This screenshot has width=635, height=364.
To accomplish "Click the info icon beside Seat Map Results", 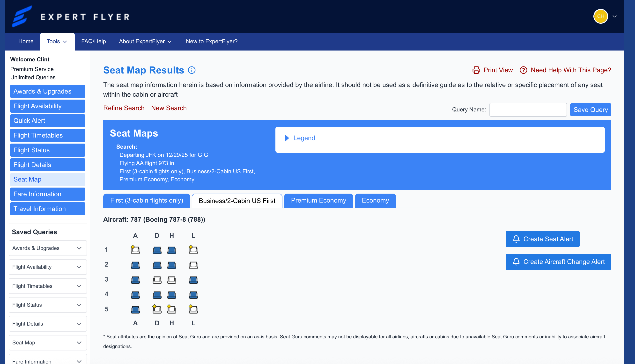I will pos(192,70).
